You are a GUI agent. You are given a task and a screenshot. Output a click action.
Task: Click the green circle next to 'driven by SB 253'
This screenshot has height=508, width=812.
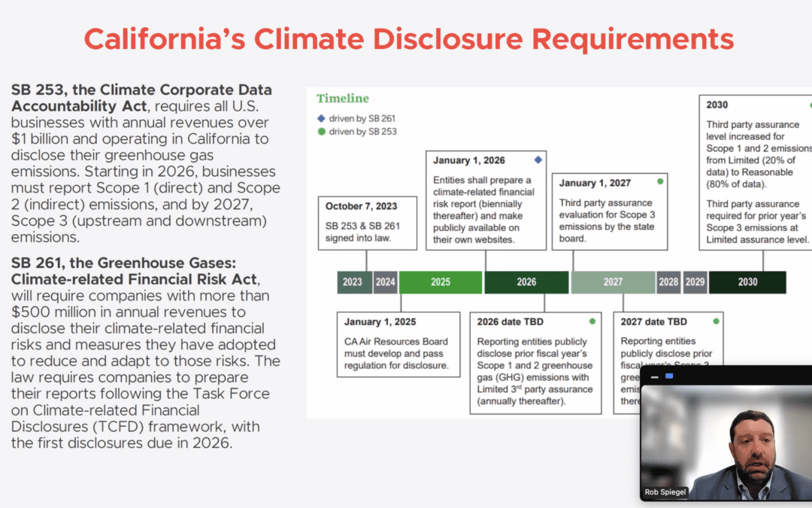click(322, 132)
